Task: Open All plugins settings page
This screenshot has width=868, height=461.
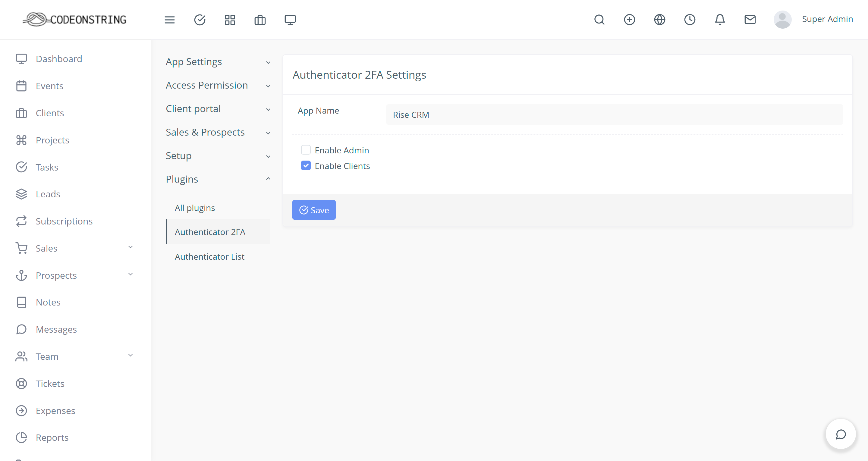Action: click(195, 208)
